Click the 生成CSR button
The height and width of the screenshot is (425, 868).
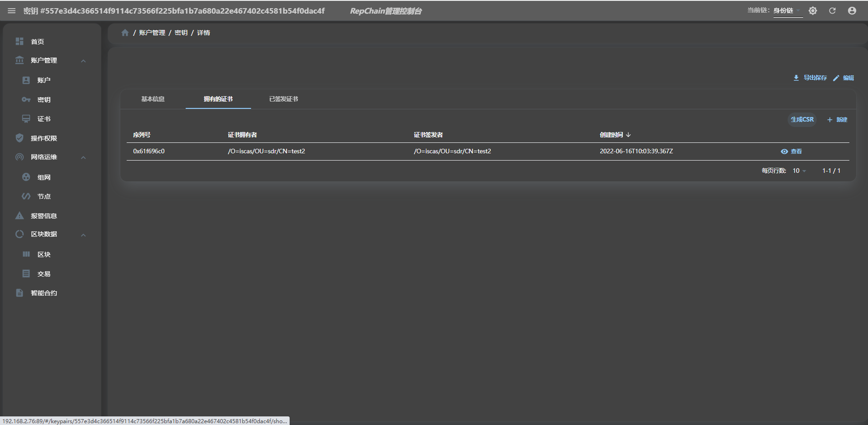802,119
